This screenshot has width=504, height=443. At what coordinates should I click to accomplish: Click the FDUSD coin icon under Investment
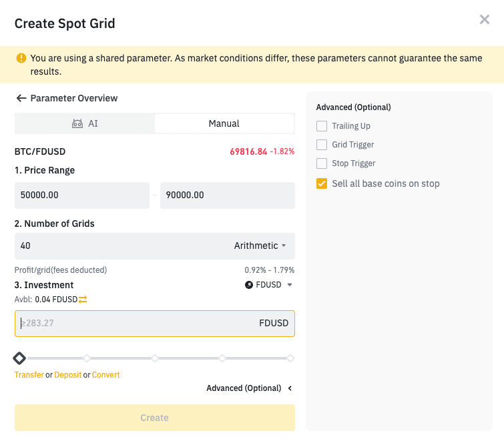[249, 285]
